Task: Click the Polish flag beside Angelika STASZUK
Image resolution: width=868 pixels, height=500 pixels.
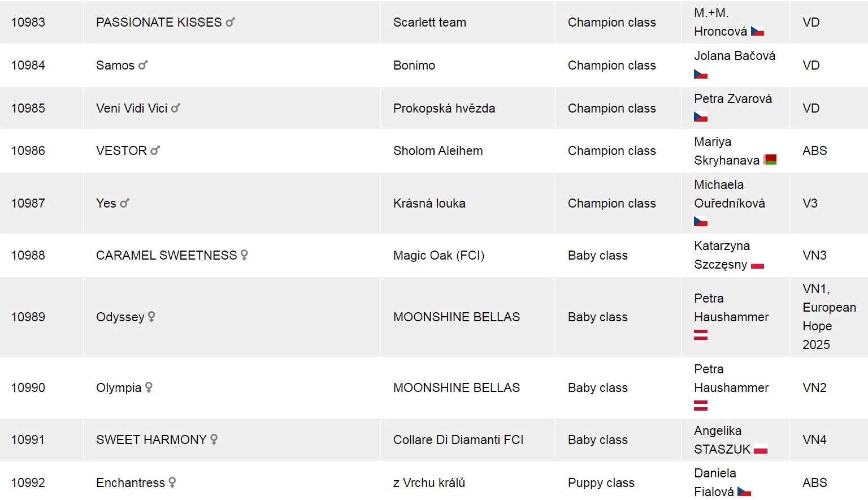Action: tap(761, 450)
